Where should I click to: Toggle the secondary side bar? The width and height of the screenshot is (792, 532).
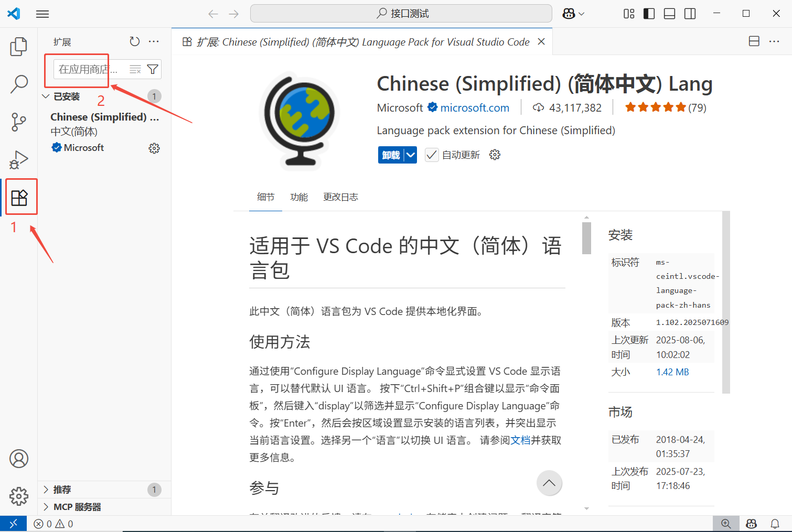coord(690,14)
